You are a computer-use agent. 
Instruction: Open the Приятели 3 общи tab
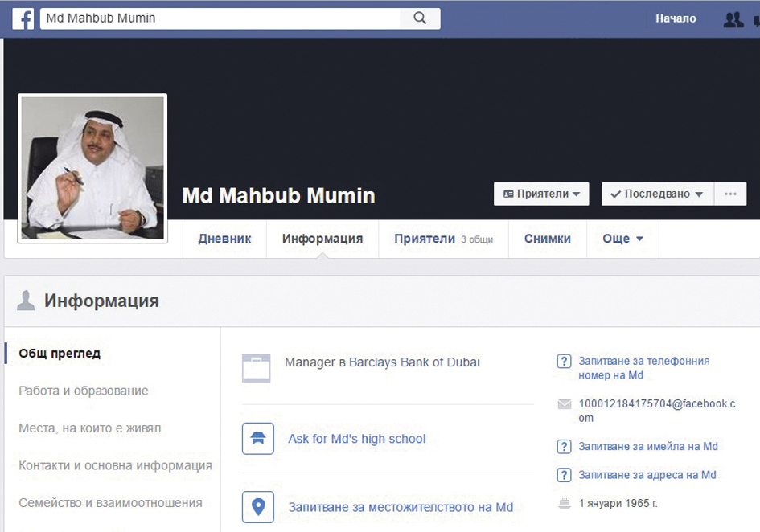coord(443,239)
